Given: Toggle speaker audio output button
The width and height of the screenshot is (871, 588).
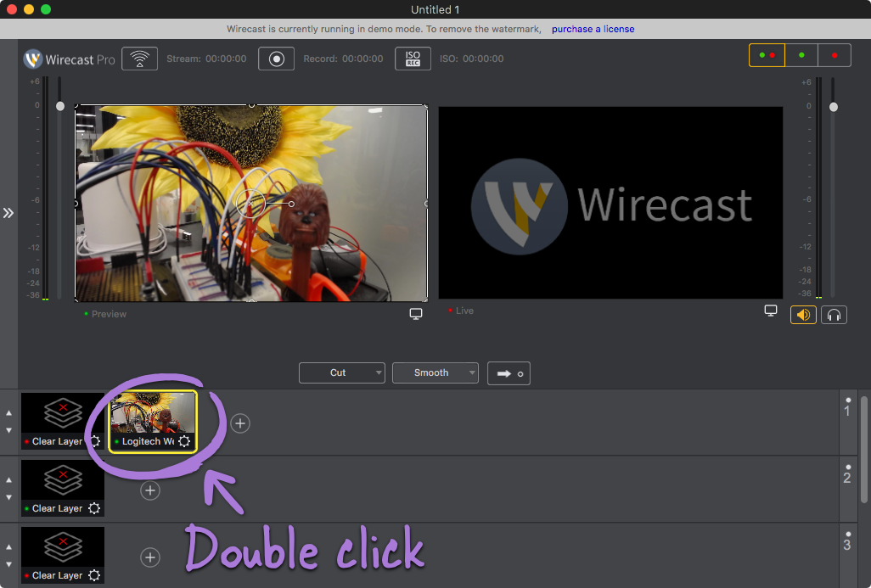Looking at the screenshot, I should (803, 315).
